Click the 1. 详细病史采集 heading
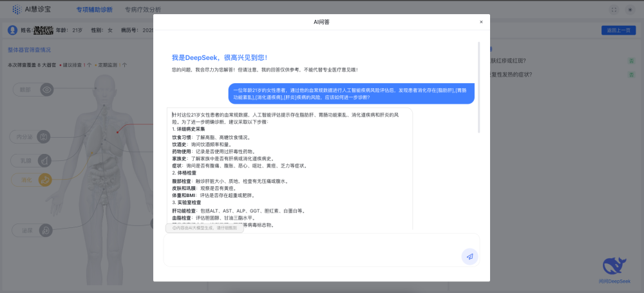Screen dimensions: 644x293 (x=189, y=129)
